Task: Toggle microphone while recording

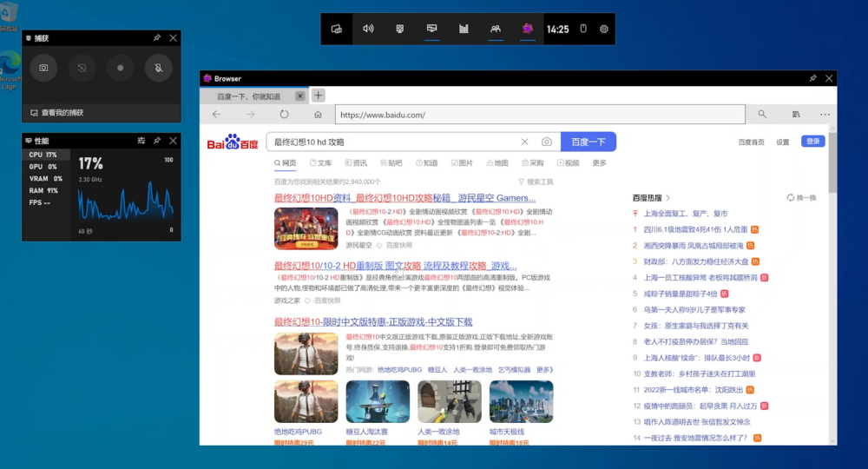Action: pos(158,68)
